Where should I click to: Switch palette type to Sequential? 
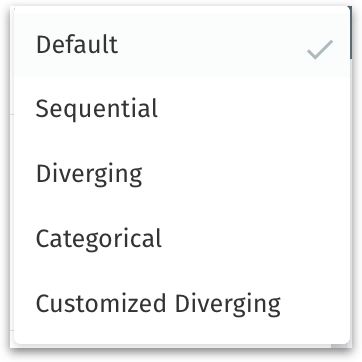(182, 109)
